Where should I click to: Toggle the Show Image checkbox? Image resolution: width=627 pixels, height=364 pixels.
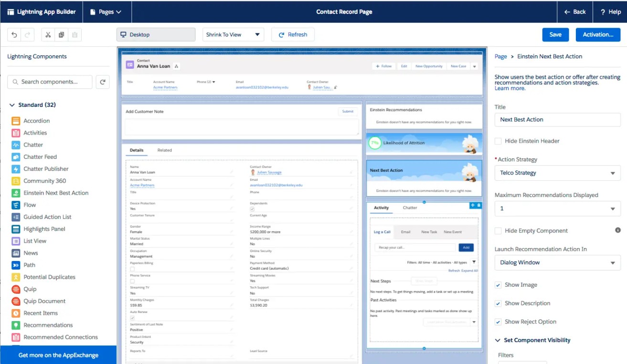(498, 285)
